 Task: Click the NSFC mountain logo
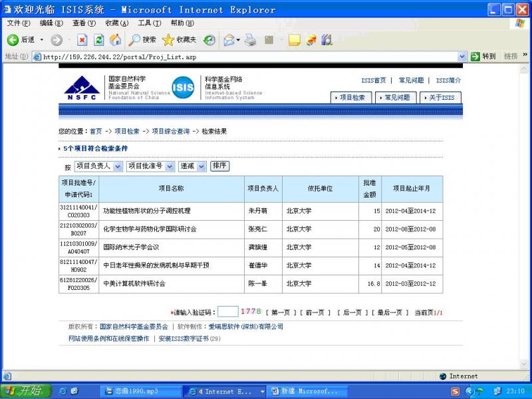point(81,88)
